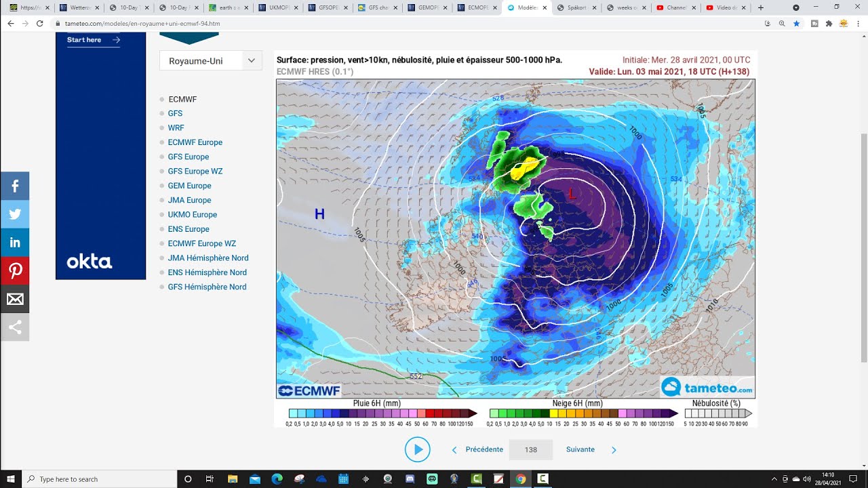Advance frame with right chevron
This screenshot has width=868, height=488.
(614, 450)
